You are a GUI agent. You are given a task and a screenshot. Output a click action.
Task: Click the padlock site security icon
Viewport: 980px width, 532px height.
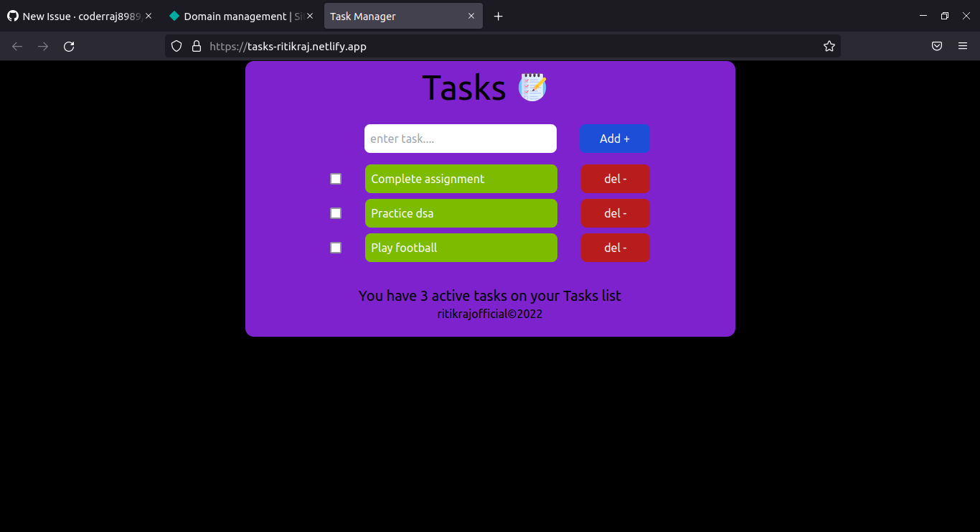click(196, 45)
